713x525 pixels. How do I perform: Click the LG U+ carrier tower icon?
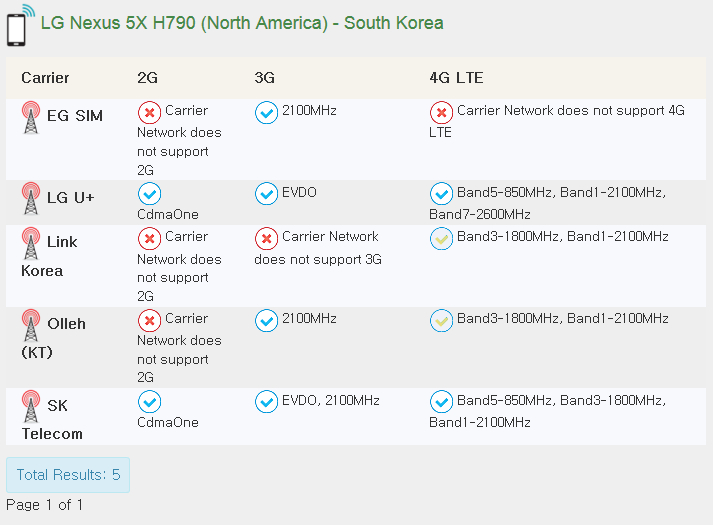point(31,199)
